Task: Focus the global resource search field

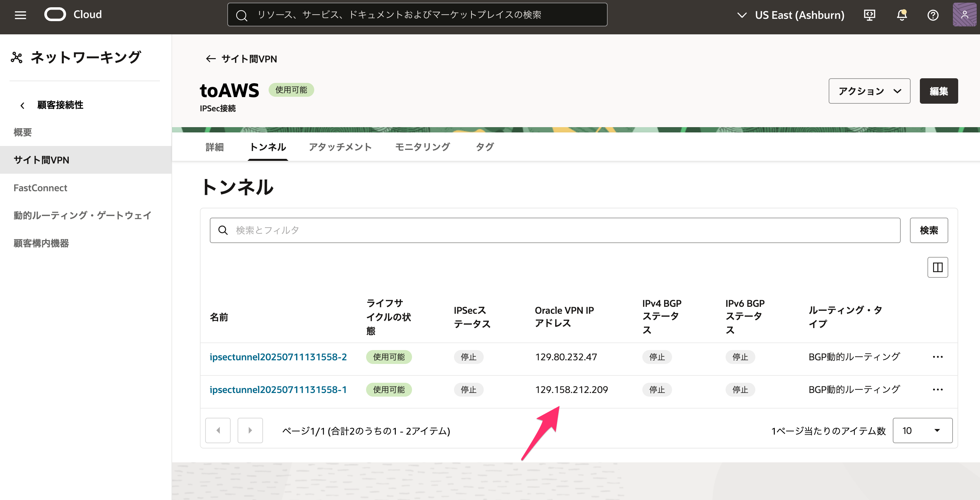Action: (417, 15)
